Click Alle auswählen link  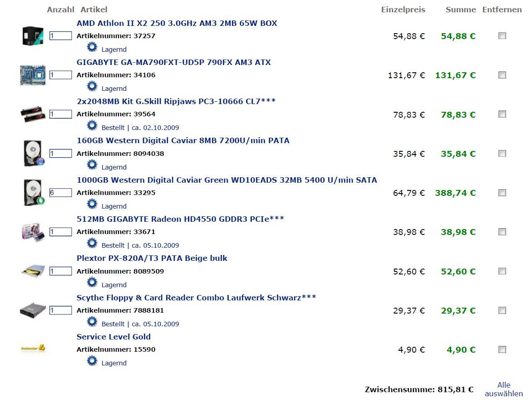(504, 389)
